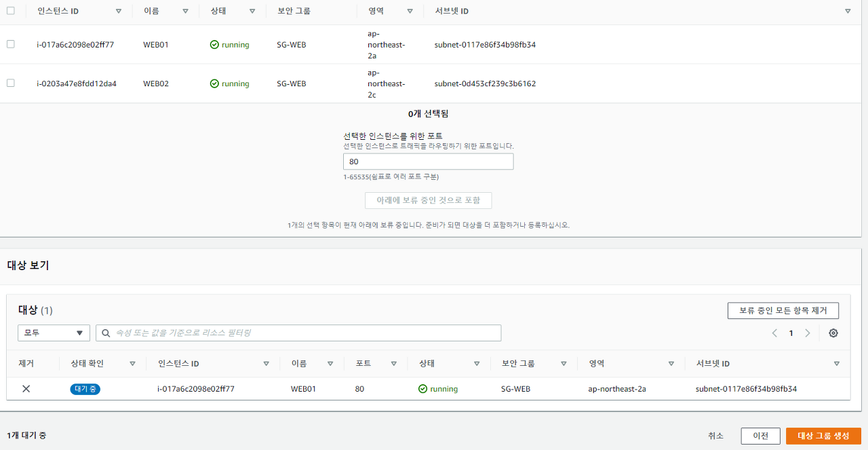Viewport: 868px width, 450px height.
Task: Click the SG-WEB cell in targets table
Action: coord(515,389)
